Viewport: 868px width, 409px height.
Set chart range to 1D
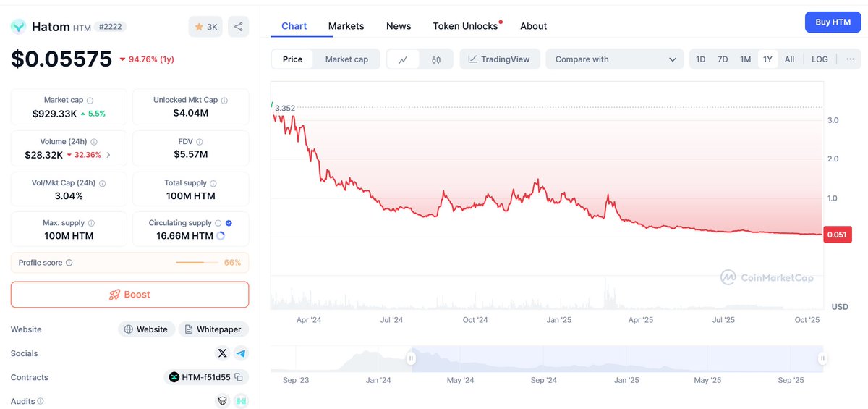pos(700,59)
